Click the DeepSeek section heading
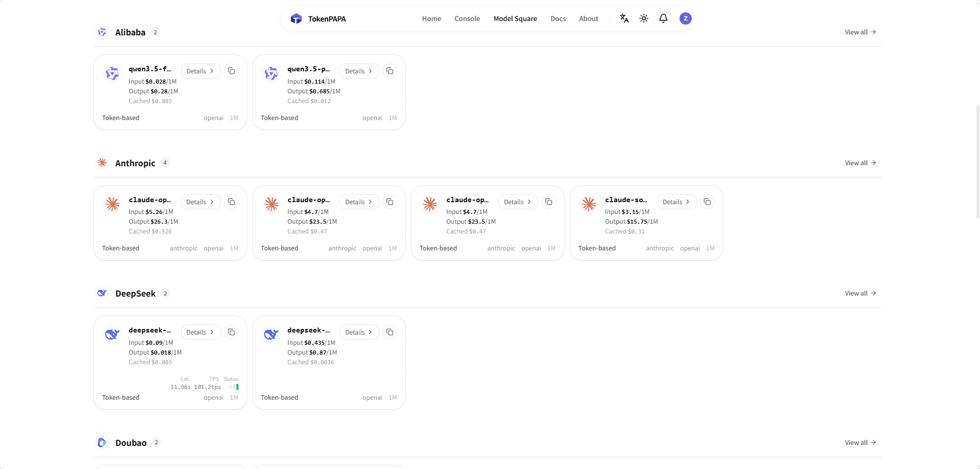Screen dimensions: 980x469 click(x=135, y=294)
